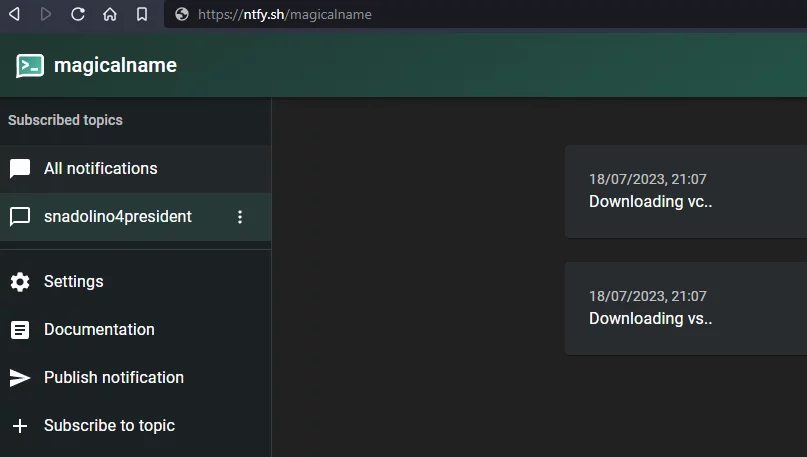Show site info via the globe icon
Image resolution: width=807 pixels, height=457 pixels.
(181, 14)
